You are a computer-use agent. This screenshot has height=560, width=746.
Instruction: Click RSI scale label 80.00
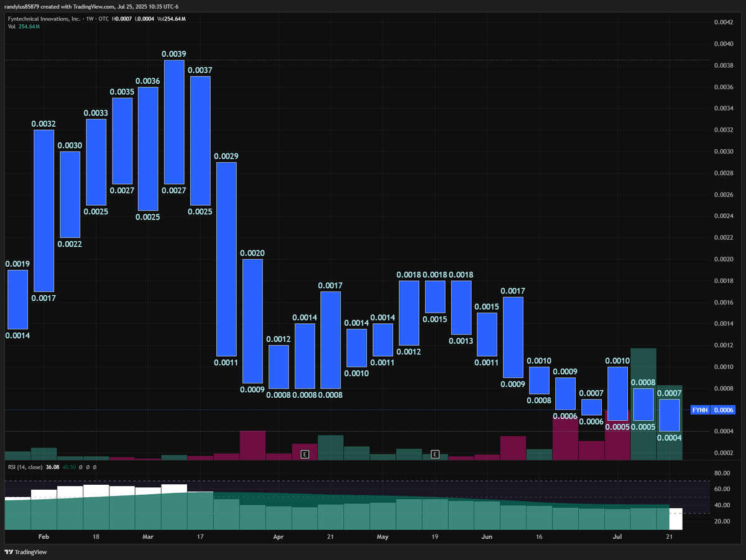pos(721,473)
